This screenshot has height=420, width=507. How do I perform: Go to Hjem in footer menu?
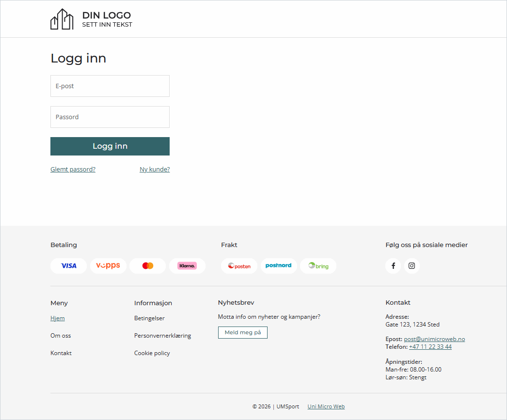(x=57, y=318)
